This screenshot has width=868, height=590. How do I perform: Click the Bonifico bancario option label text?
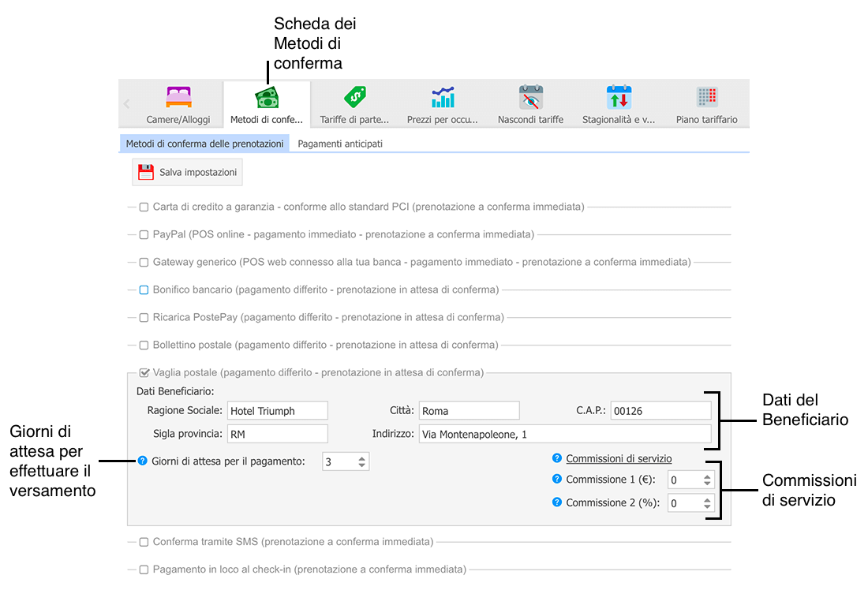(326, 289)
